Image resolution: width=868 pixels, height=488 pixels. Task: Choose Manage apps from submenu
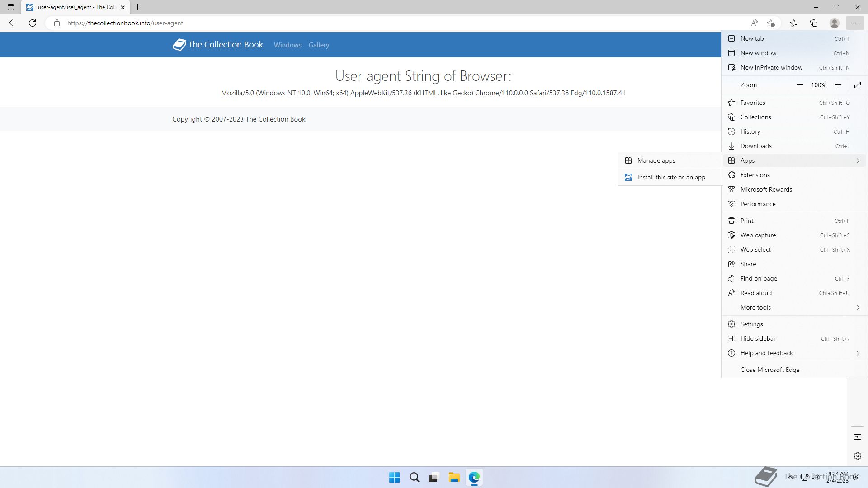tap(656, 160)
